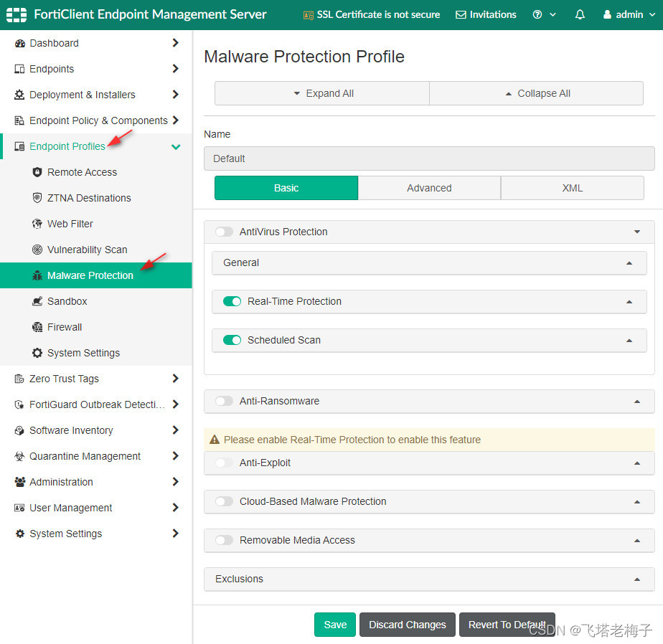Open Quarantine Management menu item
The height and width of the screenshot is (644, 663).
(96, 456)
